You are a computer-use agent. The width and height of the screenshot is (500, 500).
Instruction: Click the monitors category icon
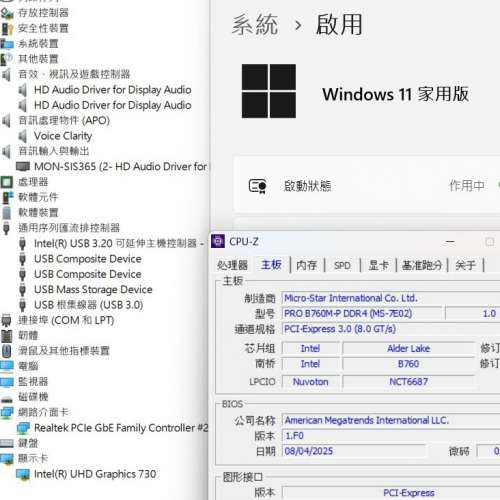pos(7,381)
